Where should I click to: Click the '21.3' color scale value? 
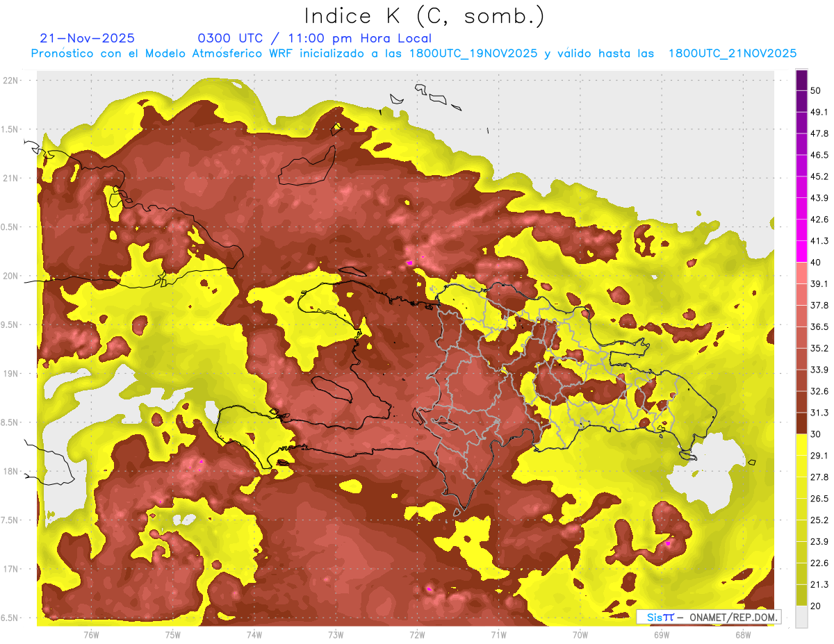pyautogui.click(x=819, y=584)
